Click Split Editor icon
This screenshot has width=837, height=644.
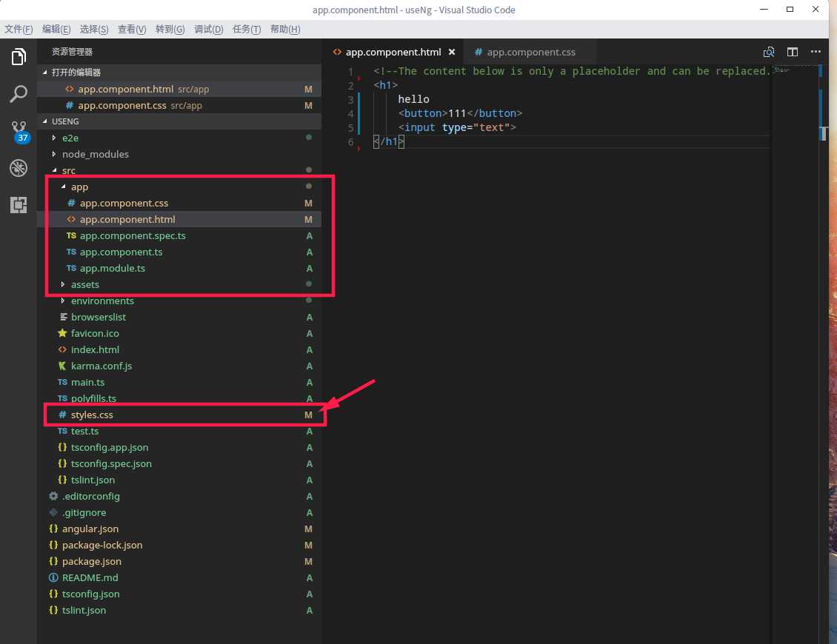792,52
